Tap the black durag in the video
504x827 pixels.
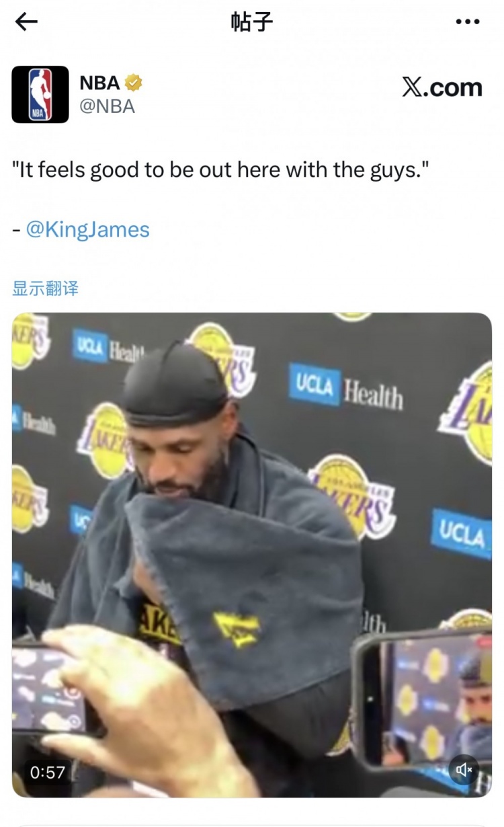pyautogui.click(x=176, y=383)
